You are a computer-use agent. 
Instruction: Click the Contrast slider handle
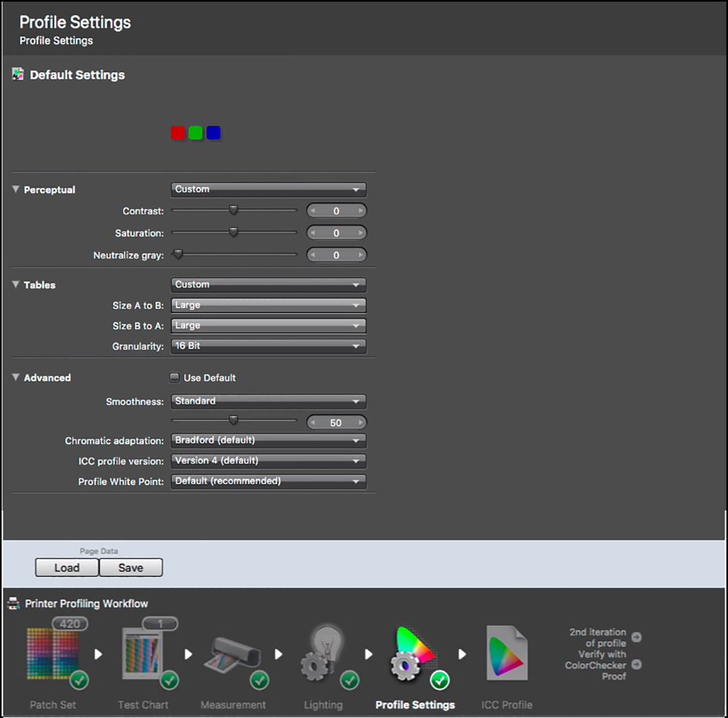[234, 210]
